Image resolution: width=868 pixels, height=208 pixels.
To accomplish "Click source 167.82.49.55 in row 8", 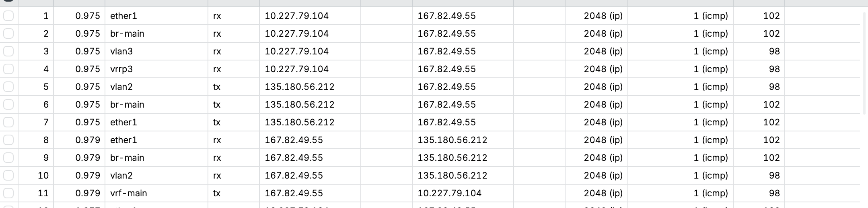I will (294, 140).
